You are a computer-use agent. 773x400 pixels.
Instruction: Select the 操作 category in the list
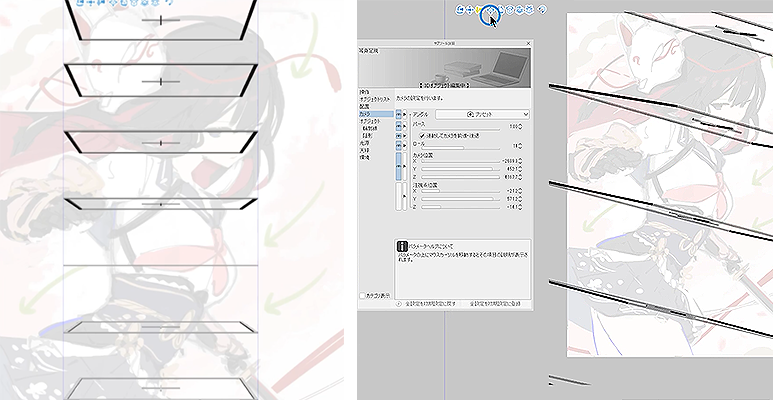(x=364, y=92)
